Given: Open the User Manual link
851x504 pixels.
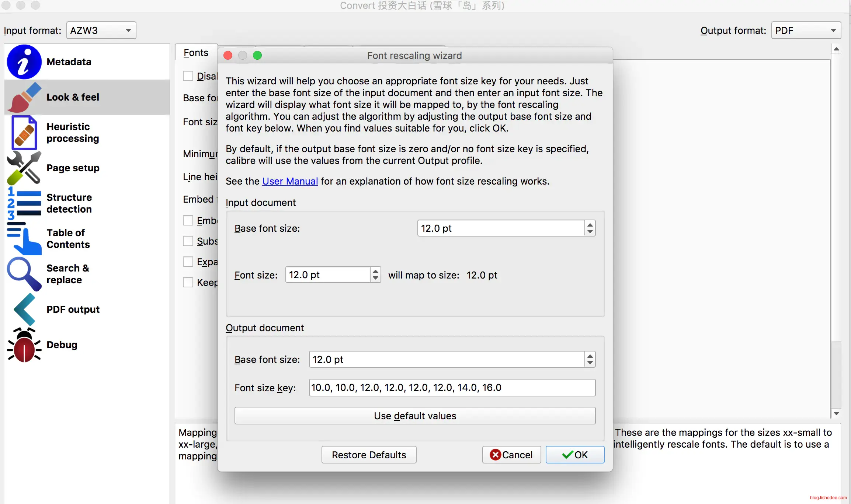Looking at the screenshot, I should (x=290, y=181).
